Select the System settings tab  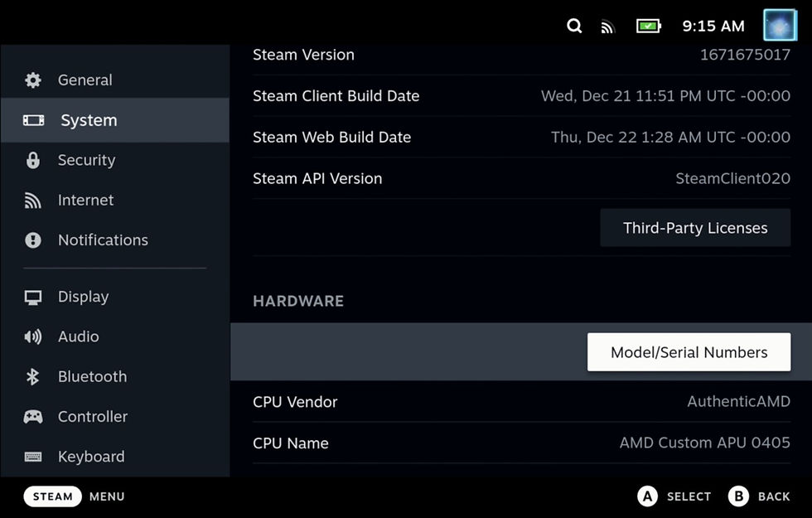coord(115,120)
